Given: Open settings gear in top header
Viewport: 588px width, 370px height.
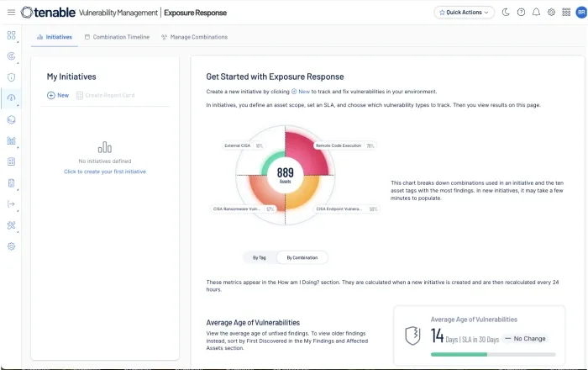Looking at the screenshot, I should tap(551, 13).
